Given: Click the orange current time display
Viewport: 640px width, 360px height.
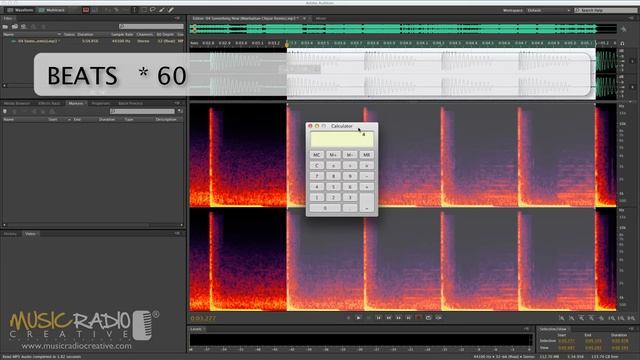Looking at the screenshot, I should (x=203, y=318).
